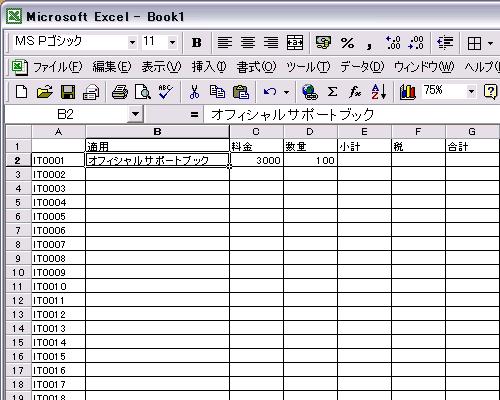500x400 pixels.
Task: Open the Print Preview magnifier icon
Action: [x=142, y=92]
